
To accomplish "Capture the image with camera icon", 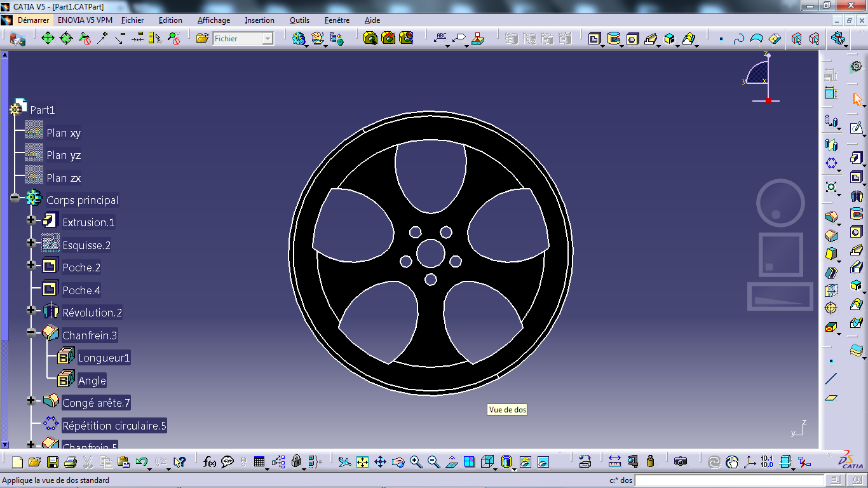I will [681, 462].
